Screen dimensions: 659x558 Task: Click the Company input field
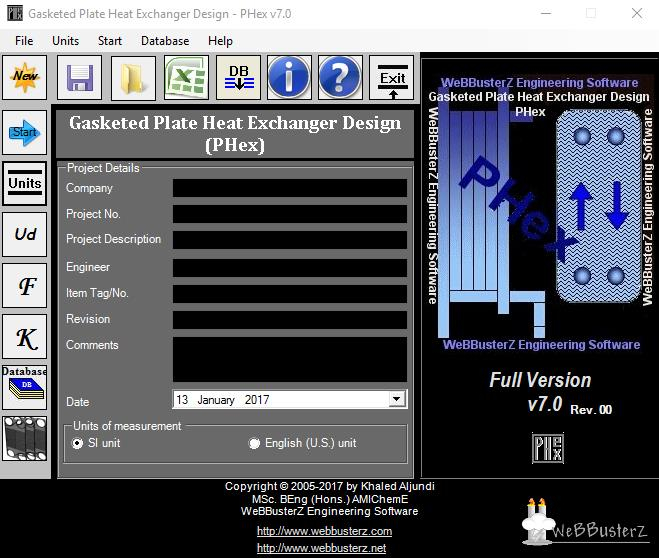pos(289,188)
